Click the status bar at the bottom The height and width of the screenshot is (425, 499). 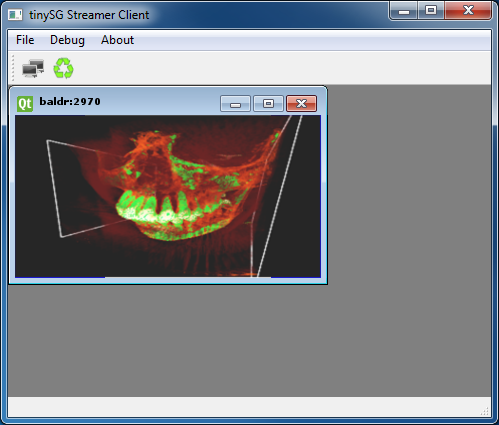point(249,407)
